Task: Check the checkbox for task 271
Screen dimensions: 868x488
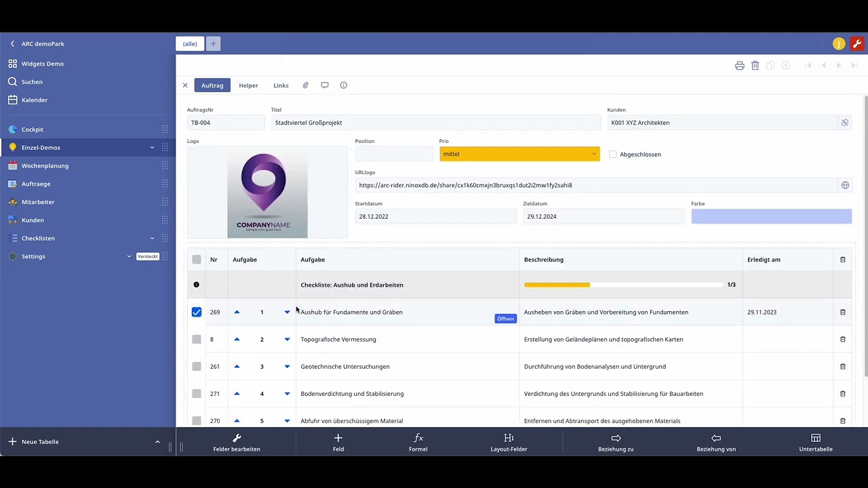Action: [197, 394]
